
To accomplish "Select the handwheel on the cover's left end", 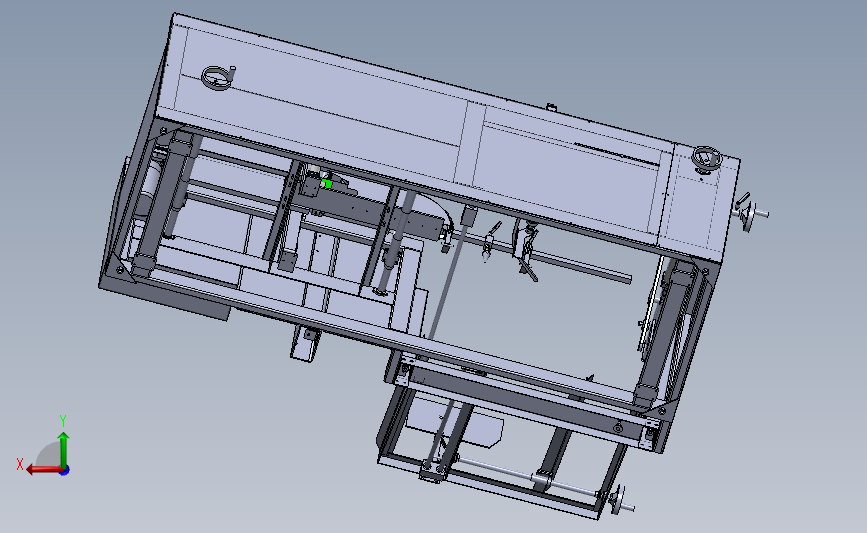I will pyautogui.click(x=217, y=77).
